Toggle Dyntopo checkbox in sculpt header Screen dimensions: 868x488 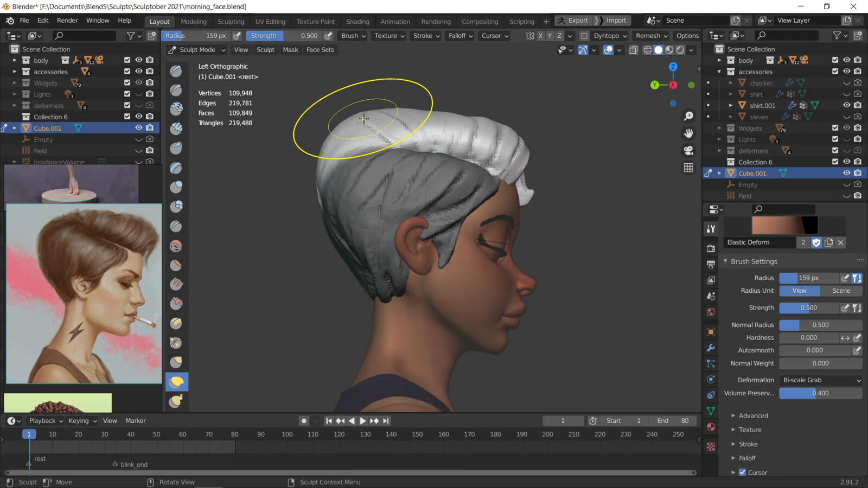pos(584,36)
